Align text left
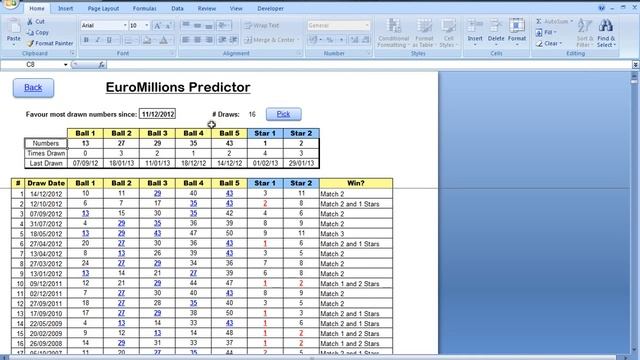This screenshot has height=360, width=640. pyautogui.click(x=186, y=40)
